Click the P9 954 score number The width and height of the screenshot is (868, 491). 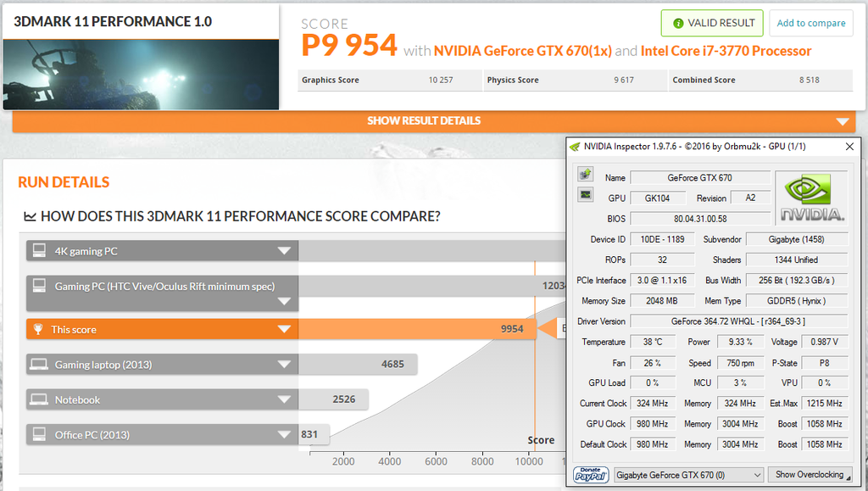tap(349, 46)
